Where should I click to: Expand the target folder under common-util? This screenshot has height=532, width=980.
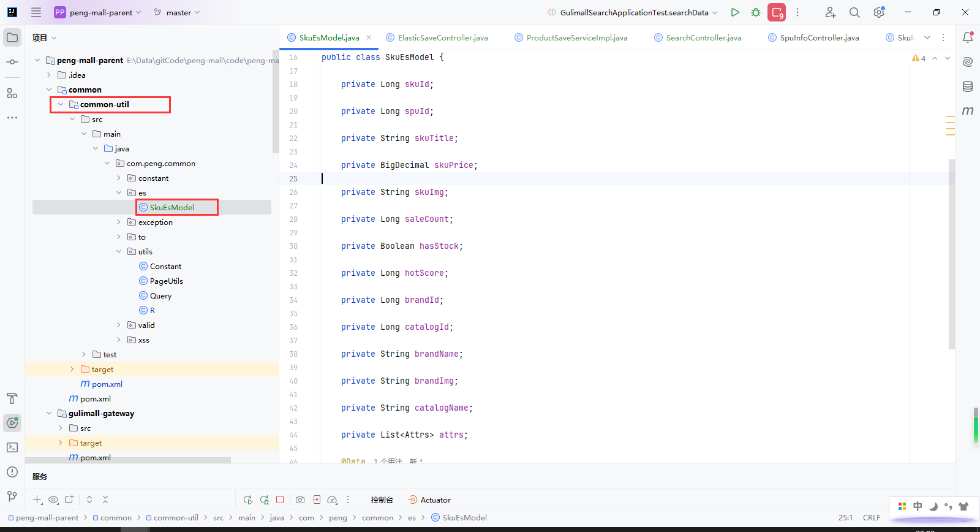[x=72, y=369]
